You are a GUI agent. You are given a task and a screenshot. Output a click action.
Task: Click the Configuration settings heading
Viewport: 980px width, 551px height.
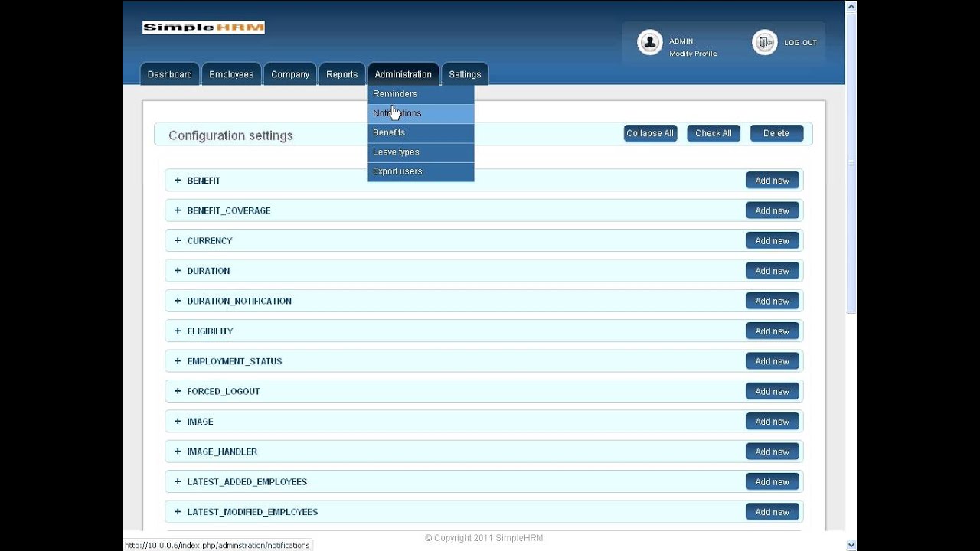tap(230, 135)
